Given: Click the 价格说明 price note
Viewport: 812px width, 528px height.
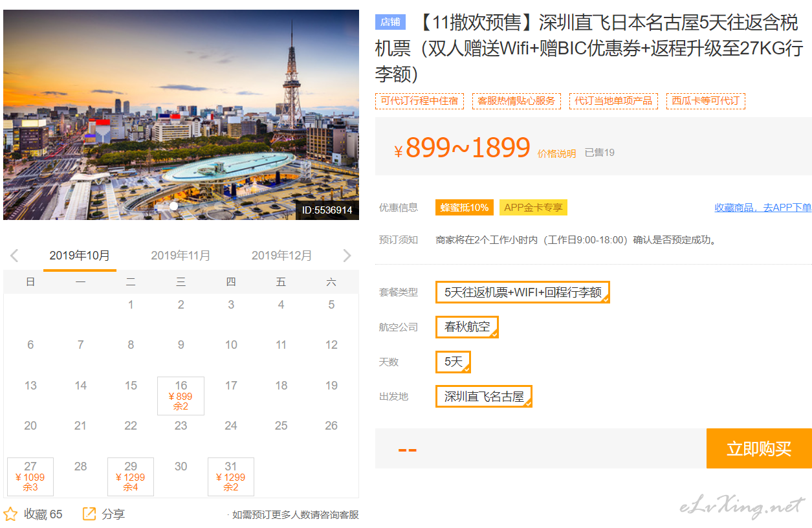Looking at the screenshot, I should click(x=556, y=153).
